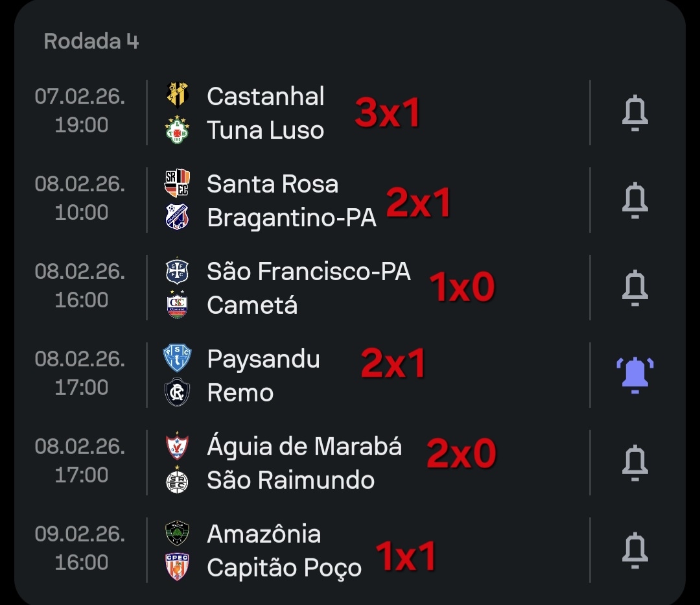This screenshot has height=605, width=700.
Task: Click the Rodada 4 round header
Action: (91, 42)
